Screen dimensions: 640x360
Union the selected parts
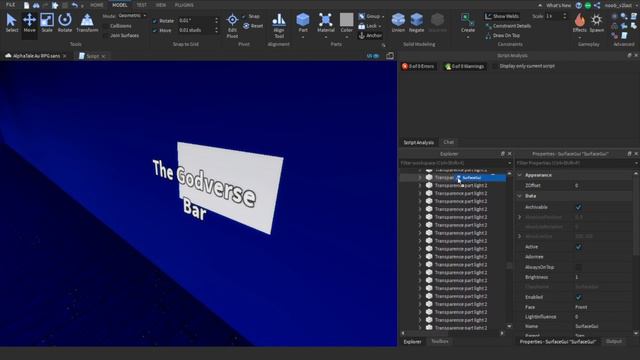[x=398, y=22]
